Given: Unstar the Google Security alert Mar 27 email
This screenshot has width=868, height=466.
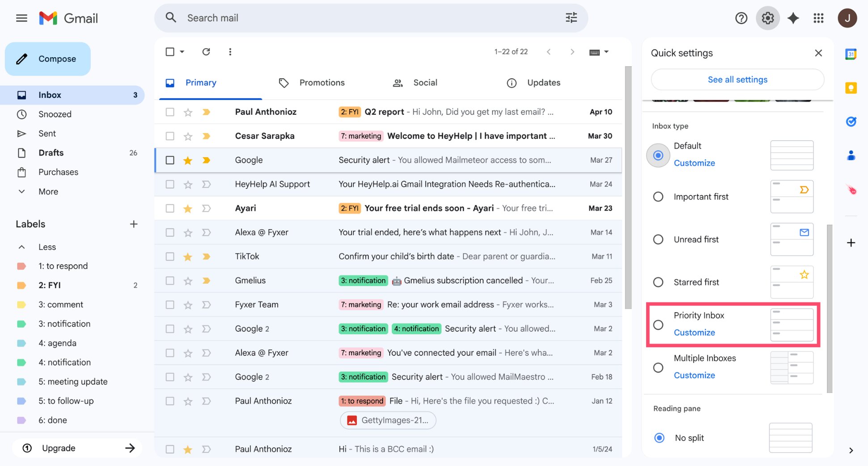Looking at the screenshot, I should (x=188, y=160).
